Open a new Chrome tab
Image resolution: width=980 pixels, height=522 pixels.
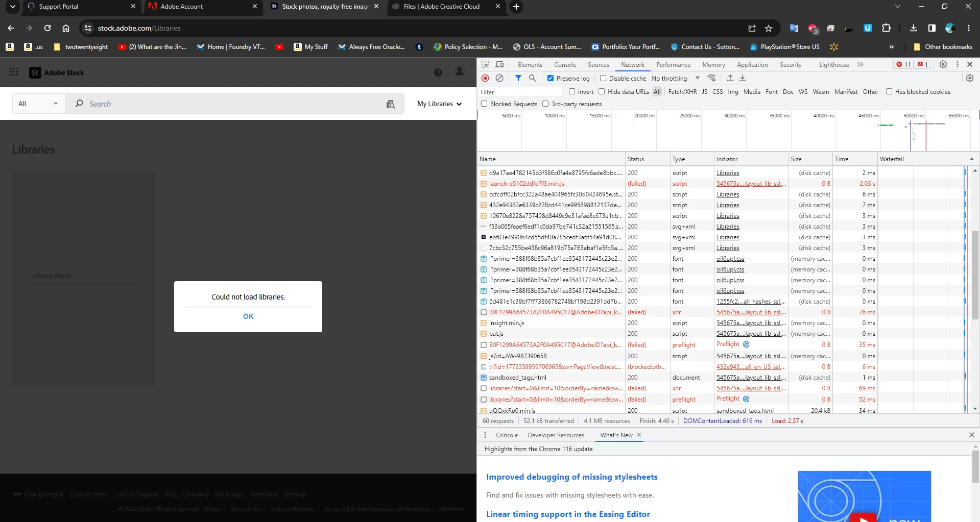pyautogui.click(x=516, y=7)
